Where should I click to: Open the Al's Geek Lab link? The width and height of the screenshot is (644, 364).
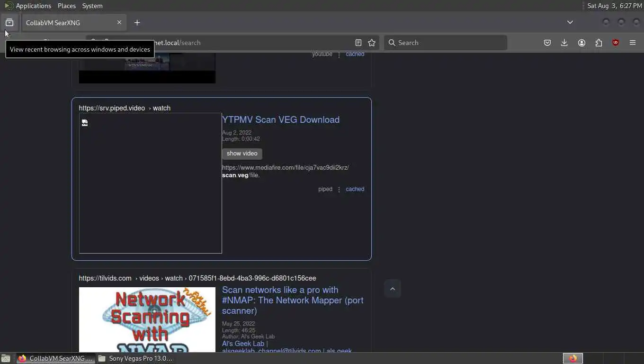pos(243,344)
